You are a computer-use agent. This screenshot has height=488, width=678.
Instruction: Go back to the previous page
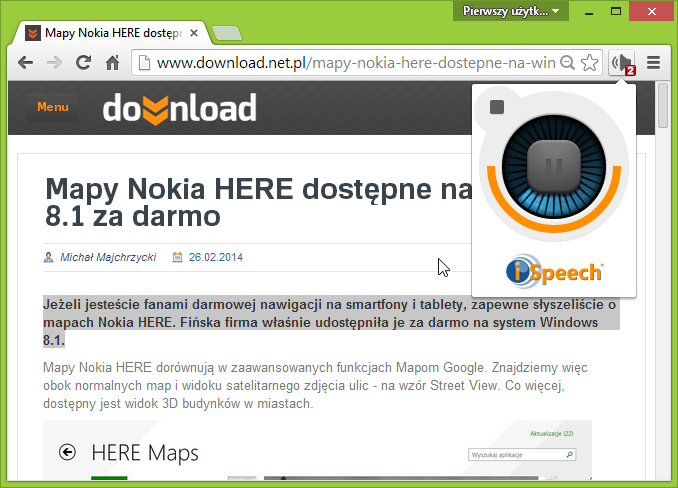(26, 63)
